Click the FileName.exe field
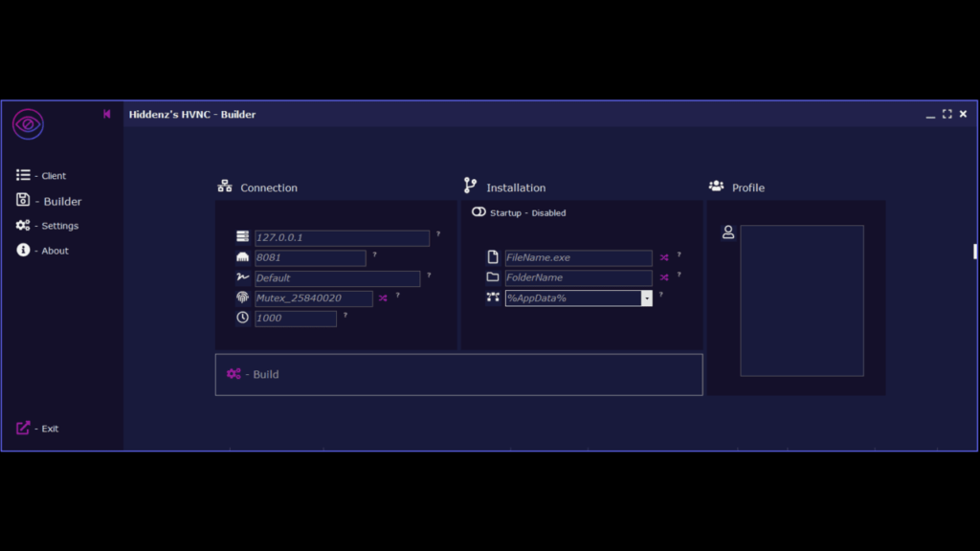 point(578,257)
